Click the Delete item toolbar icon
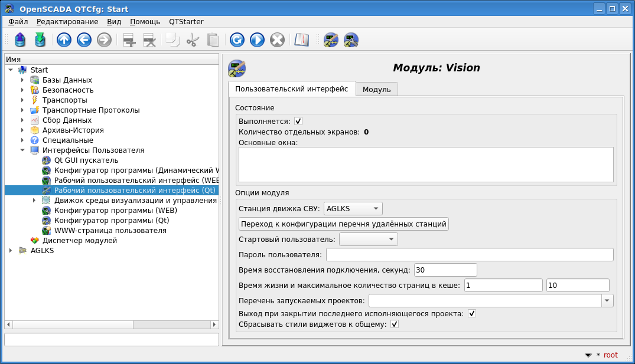The image size is (635, 364). point(149,40)
